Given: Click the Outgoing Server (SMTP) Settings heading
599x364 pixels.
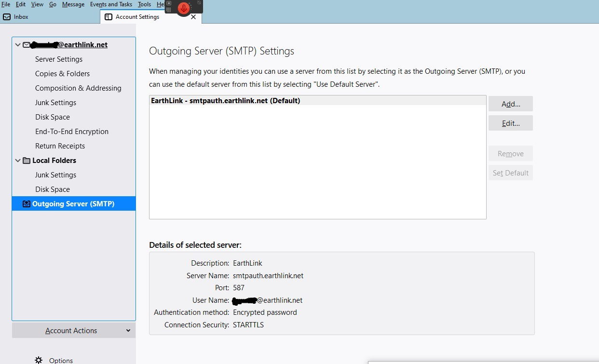Looking at the screenshot, I should (221, 51).
